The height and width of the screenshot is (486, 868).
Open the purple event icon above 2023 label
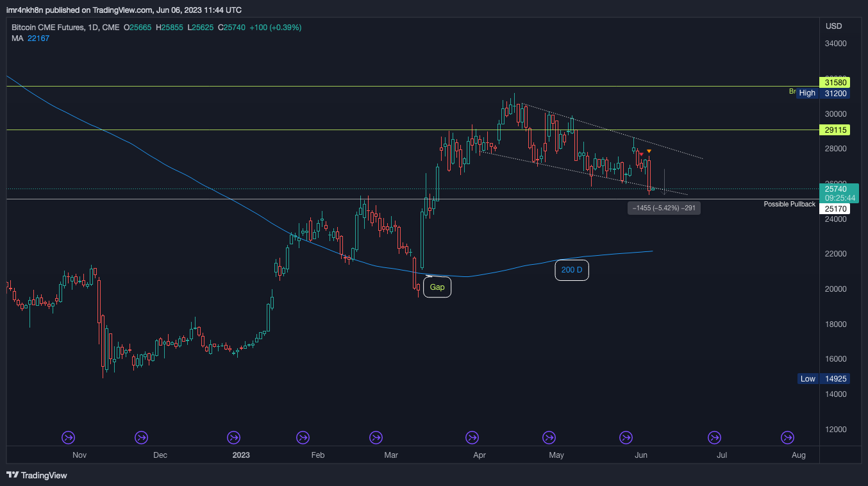coord(234,437)
